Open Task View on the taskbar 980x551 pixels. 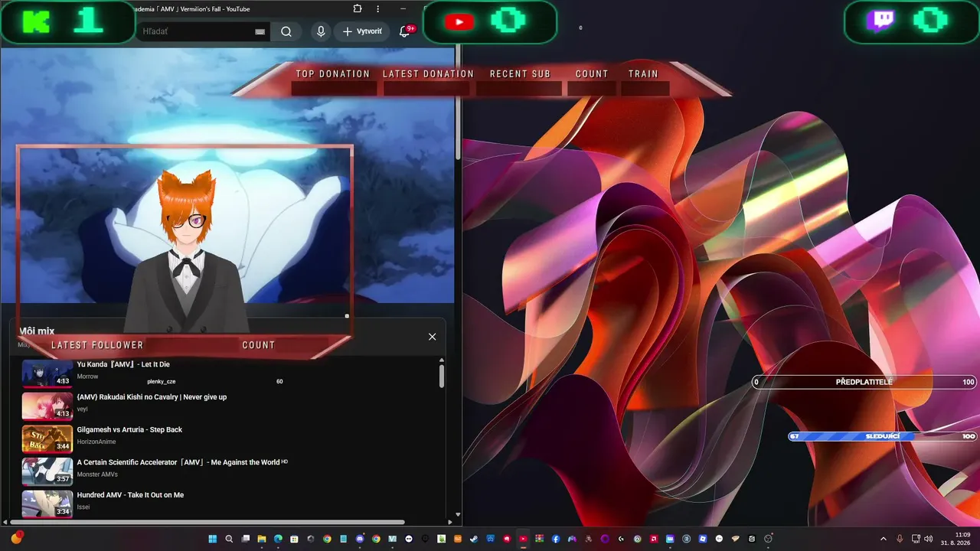[246, 539]
